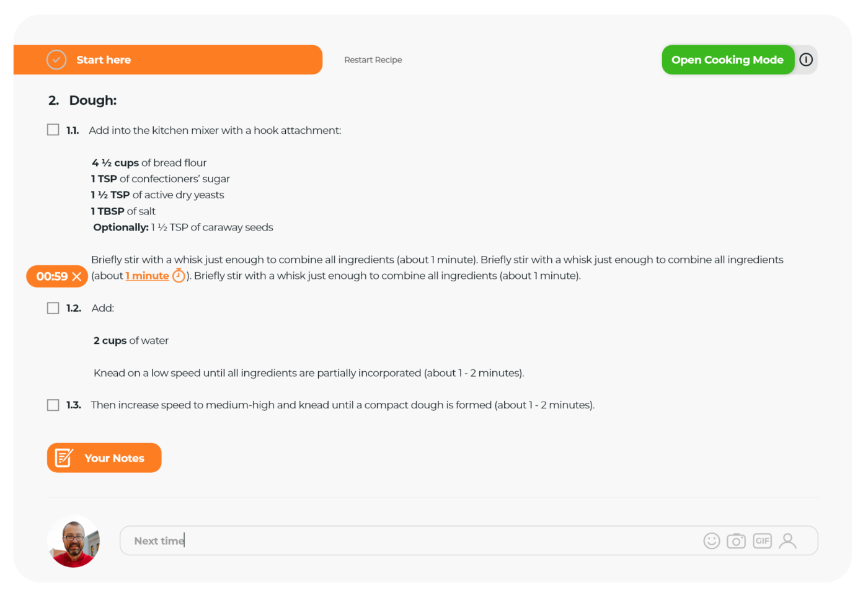Viewport: 868px width, 598px height.
Task: Click the notepad pencil icon on Your Notes
Action: click(x=64, y=458)
